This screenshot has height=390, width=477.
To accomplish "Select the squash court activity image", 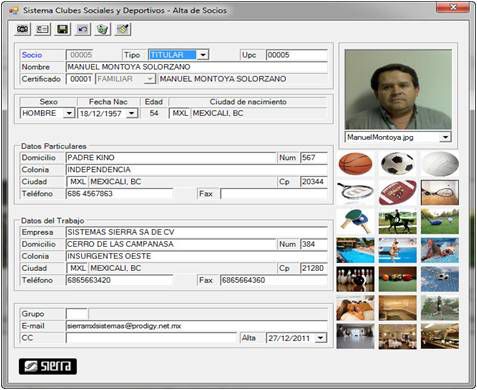I will pos(440,193).
